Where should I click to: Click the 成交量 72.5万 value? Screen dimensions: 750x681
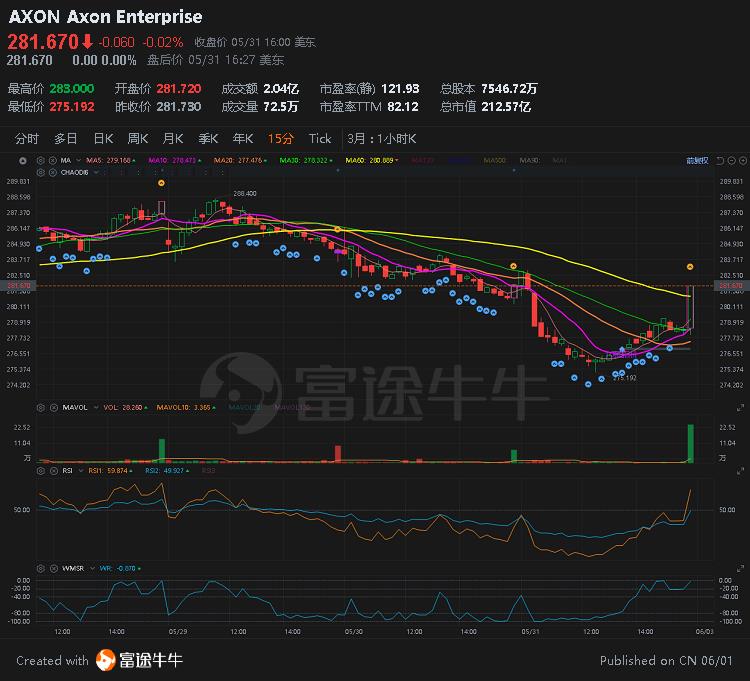[x=280, y=106]
